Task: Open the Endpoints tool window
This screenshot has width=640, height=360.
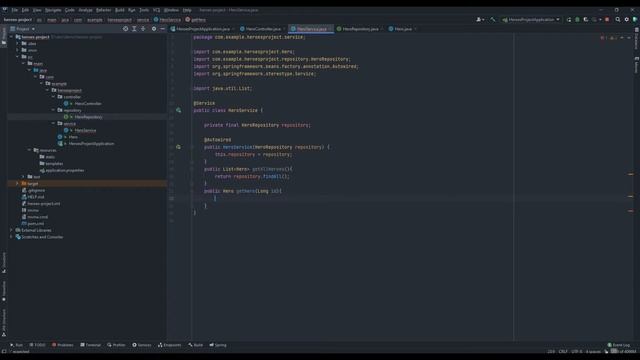Action: (x=169, y=345)
